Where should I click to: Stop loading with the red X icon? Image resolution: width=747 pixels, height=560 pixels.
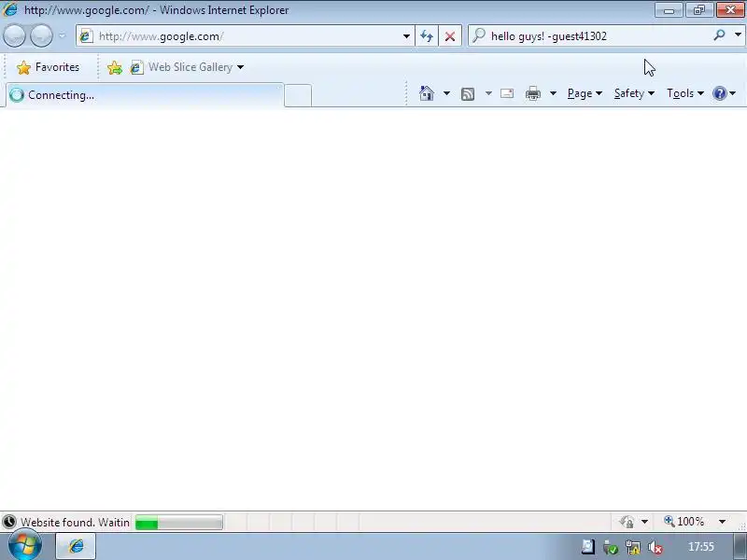click(450, 36)
